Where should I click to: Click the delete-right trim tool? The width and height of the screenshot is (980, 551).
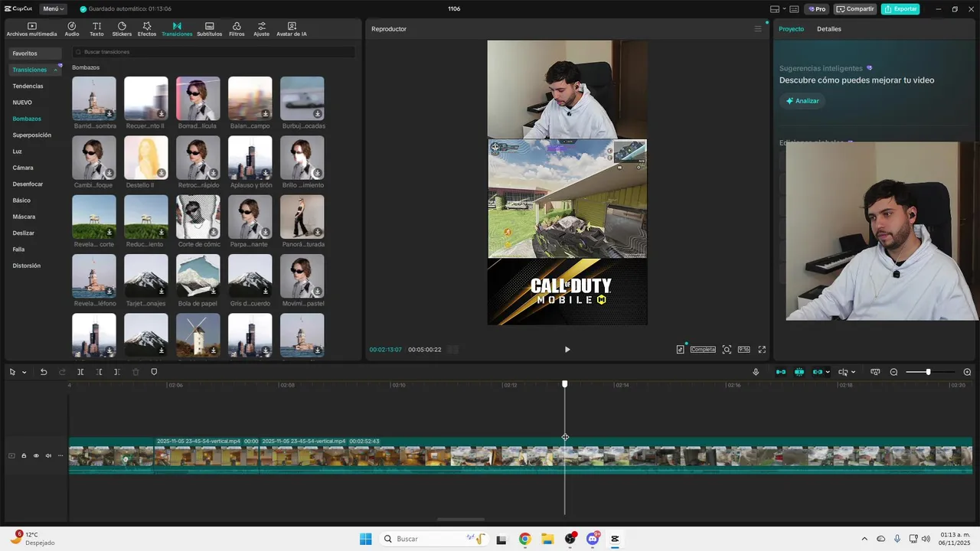(x=116, y=372)
